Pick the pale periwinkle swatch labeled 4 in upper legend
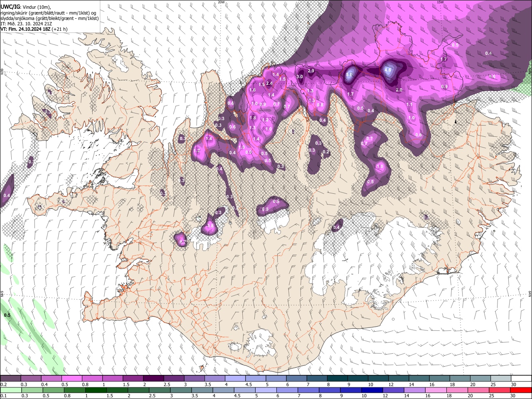532x399 pixels. (x=235, y=378)
